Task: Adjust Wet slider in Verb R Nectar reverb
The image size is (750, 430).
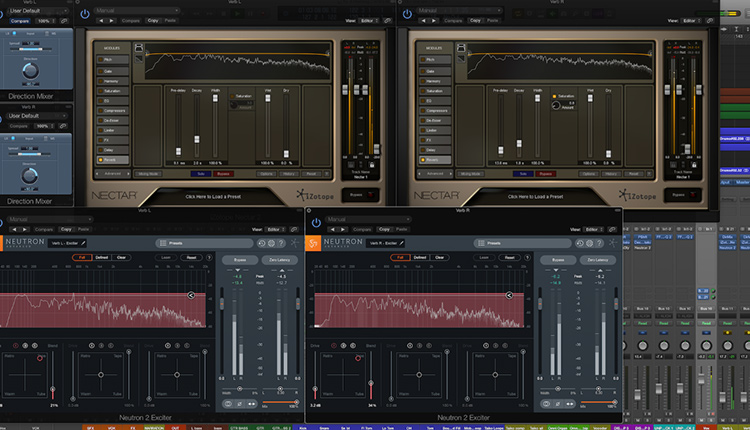Action: point(590,98)
